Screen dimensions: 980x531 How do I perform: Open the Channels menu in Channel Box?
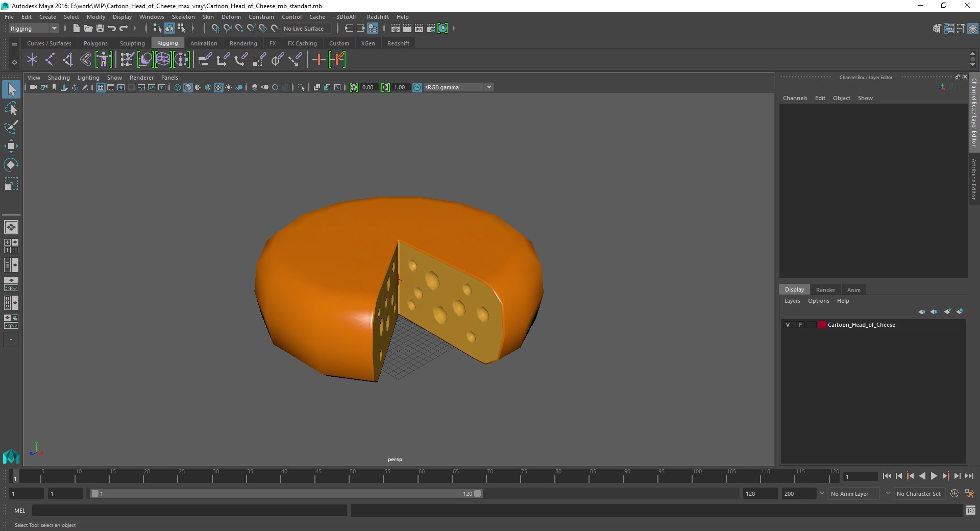click(x=795, y=98)
